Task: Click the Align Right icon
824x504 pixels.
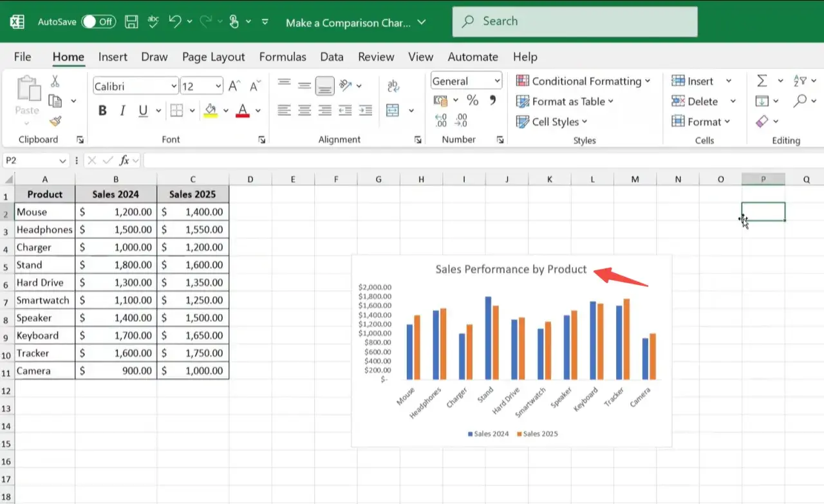Action: [x=325, y=110]
